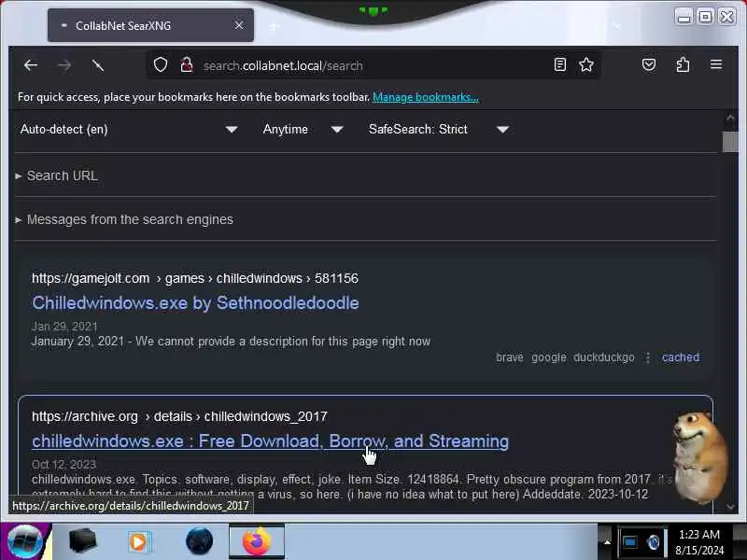List all tabs dropdown arrow

point(617,26)
